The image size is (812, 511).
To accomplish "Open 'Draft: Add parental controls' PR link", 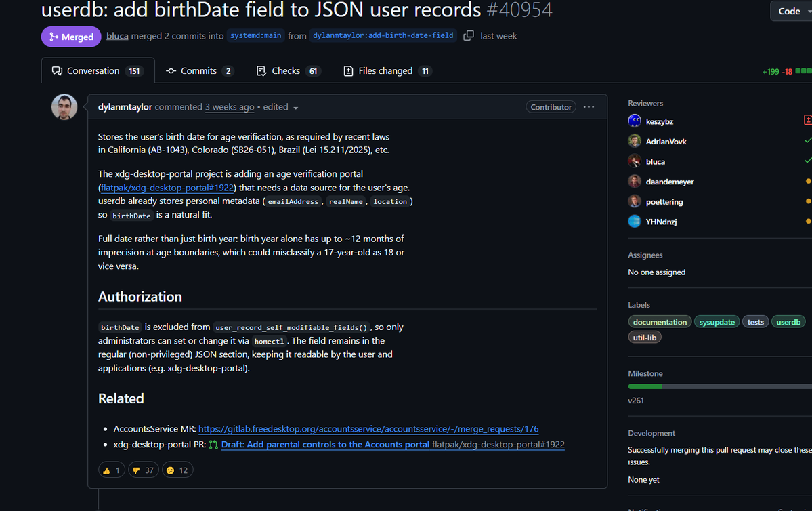I will (x=325, y=445).
